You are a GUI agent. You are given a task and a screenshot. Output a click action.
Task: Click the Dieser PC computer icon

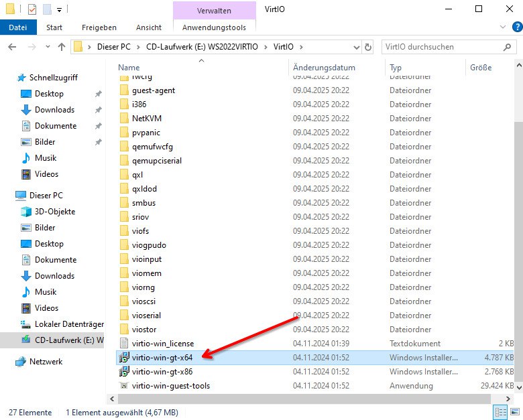click(21, 196)
